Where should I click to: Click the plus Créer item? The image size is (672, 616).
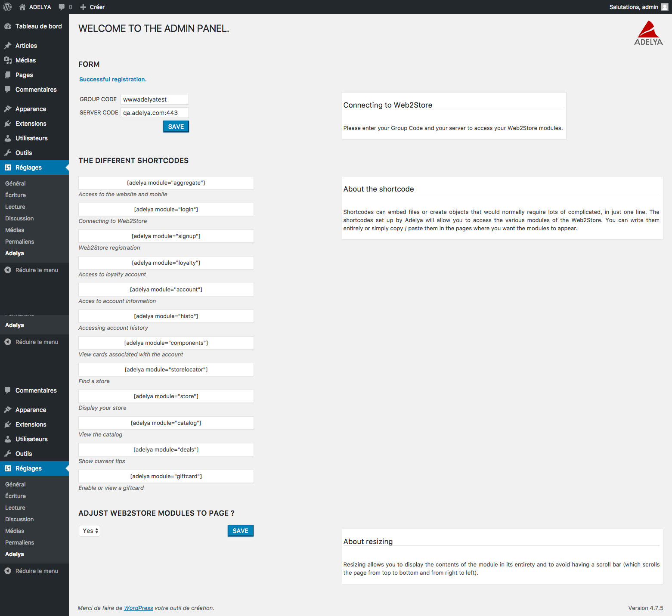coord(93,7)
